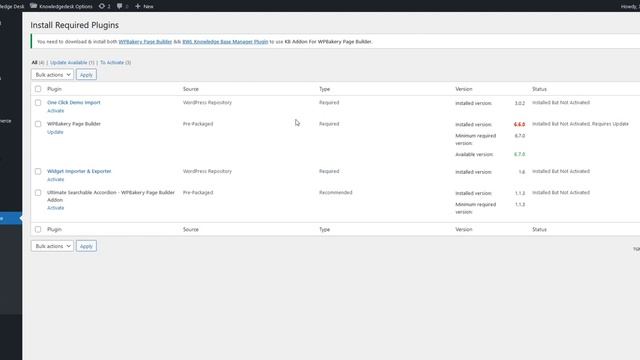Check the Ultimate Searchable Accordion checkbox
640x360 pixels.
[x=38, y=192]
